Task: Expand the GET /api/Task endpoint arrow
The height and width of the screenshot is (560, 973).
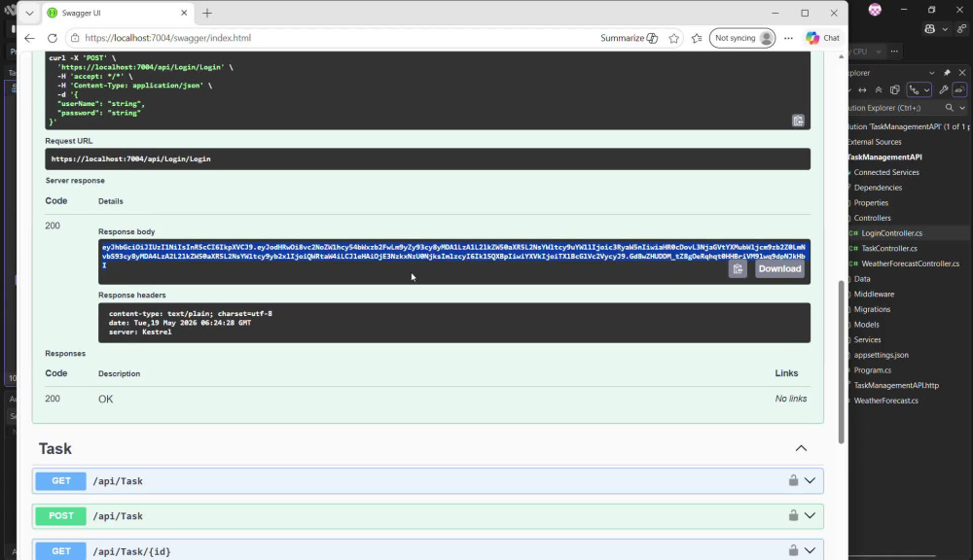Action: point(810,480)
